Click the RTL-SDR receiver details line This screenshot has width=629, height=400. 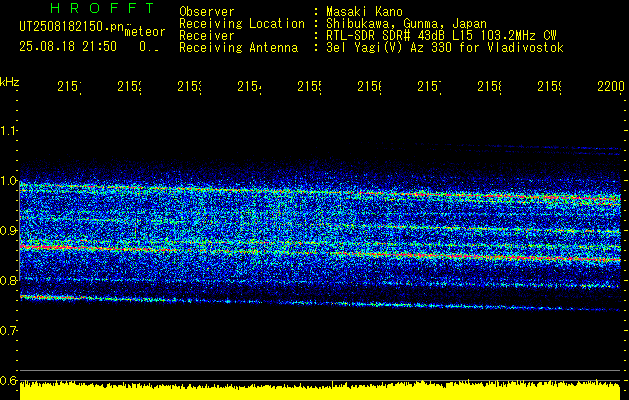(441, 36)
